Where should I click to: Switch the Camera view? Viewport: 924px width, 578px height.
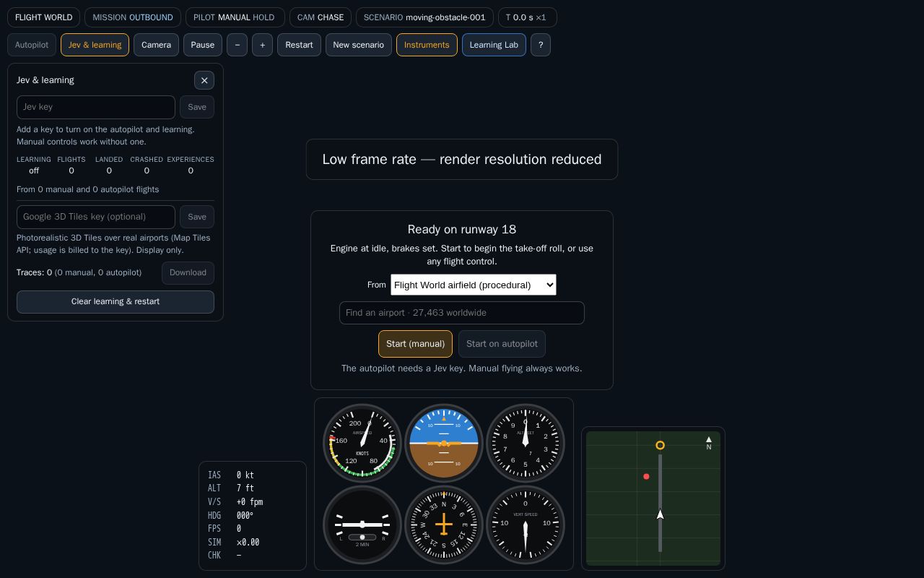point(156,45)
